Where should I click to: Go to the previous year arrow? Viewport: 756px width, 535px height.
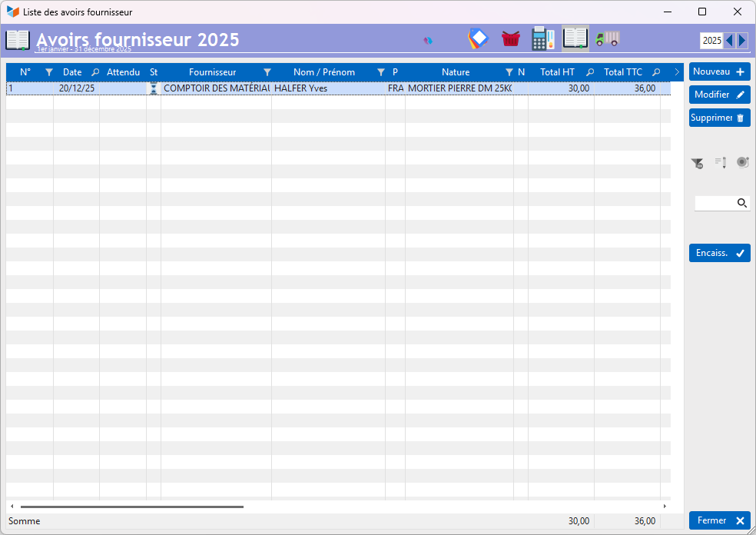pos(729,40)
